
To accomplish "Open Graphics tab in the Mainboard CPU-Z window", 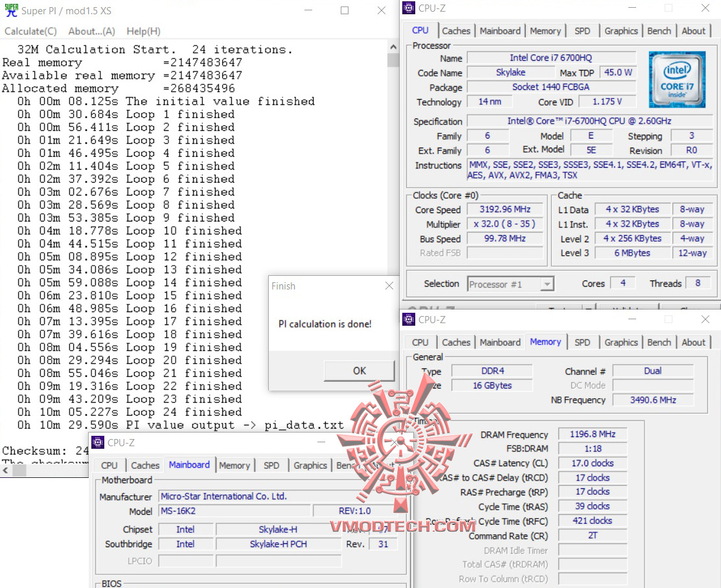I will [310, 465].
